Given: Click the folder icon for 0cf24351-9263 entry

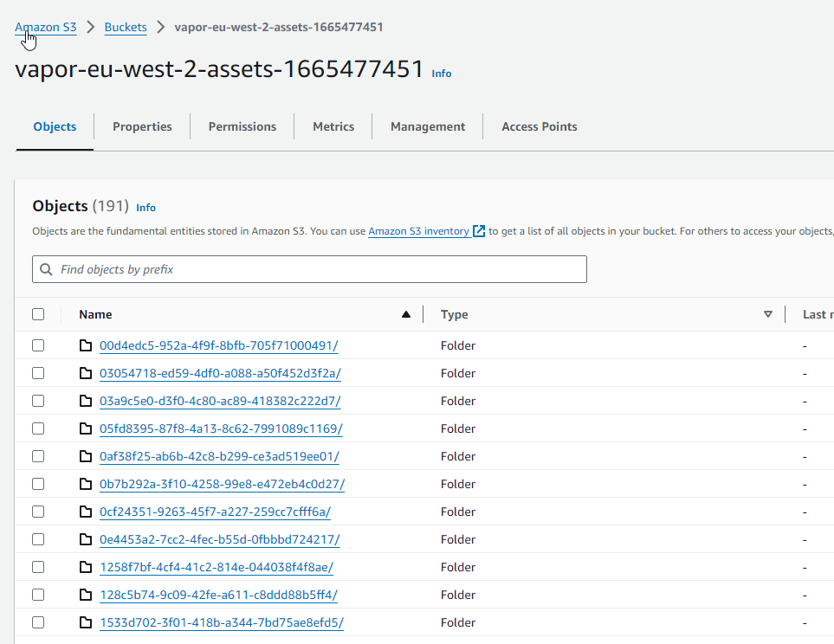Looking at the screenshot, I should (85, 512).
